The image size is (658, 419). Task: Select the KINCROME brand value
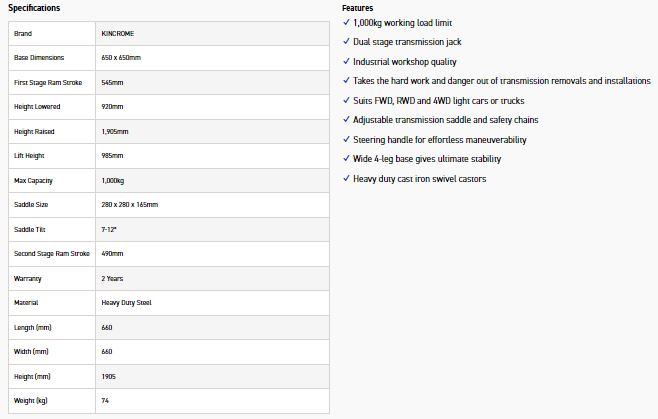click(118, 33)
